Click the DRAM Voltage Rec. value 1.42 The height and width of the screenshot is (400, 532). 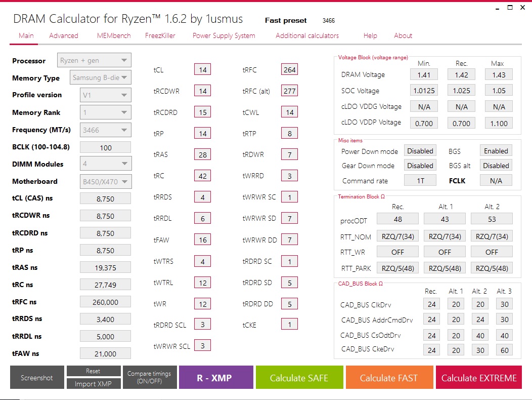461,75
